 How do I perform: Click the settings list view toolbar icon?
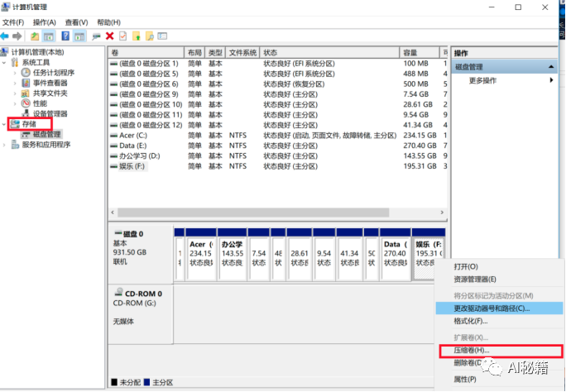pos(162,36)
